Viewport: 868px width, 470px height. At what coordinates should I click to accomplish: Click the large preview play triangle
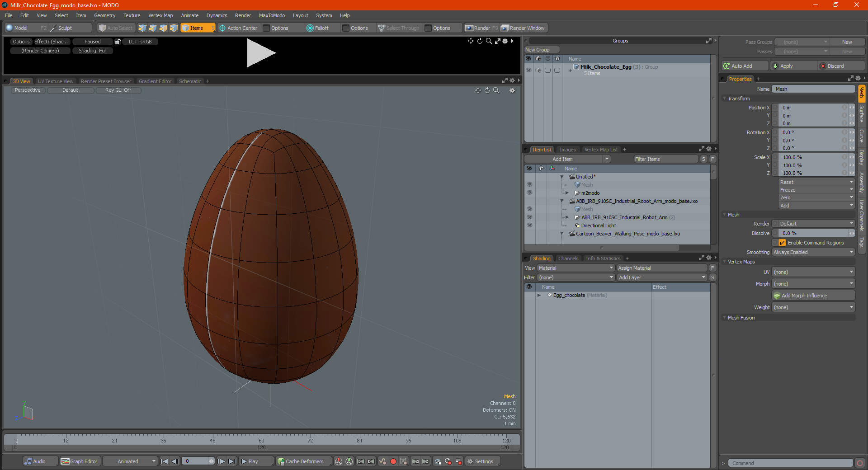point(261,53)
